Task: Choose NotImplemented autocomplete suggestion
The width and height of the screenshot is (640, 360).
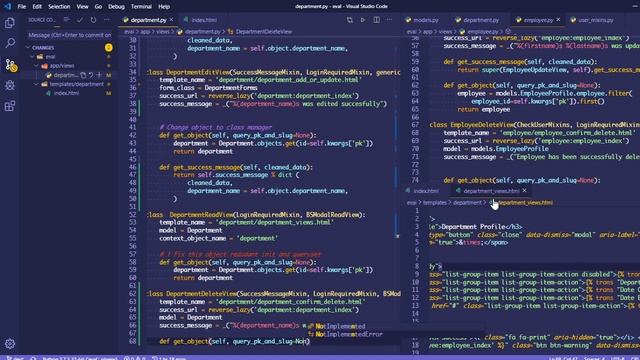Action: coord(340,326)
